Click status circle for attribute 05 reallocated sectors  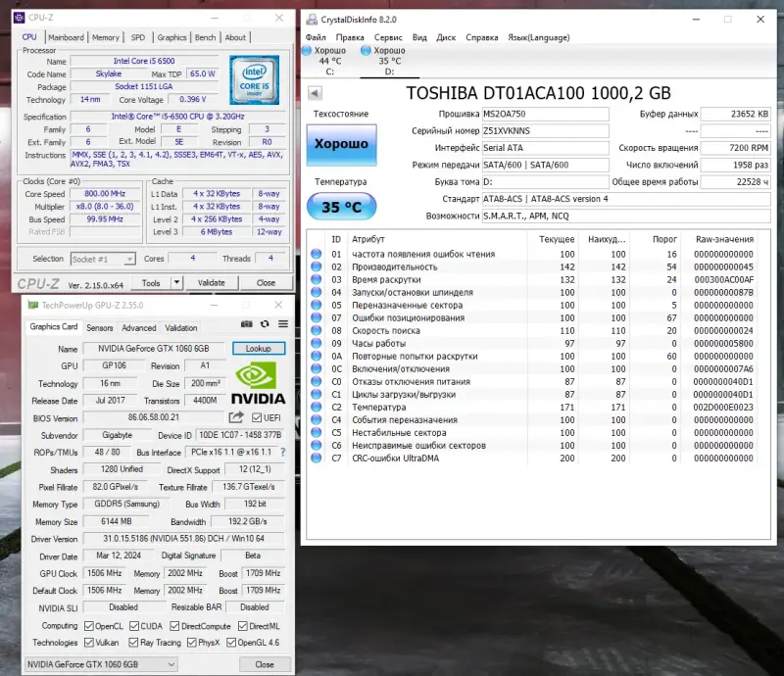tap(316, 305)
